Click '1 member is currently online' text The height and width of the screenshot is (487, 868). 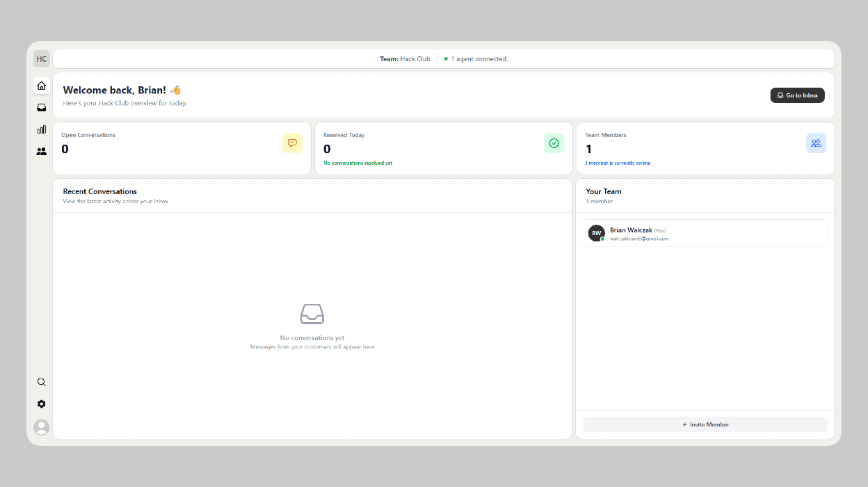coord(618,163)
